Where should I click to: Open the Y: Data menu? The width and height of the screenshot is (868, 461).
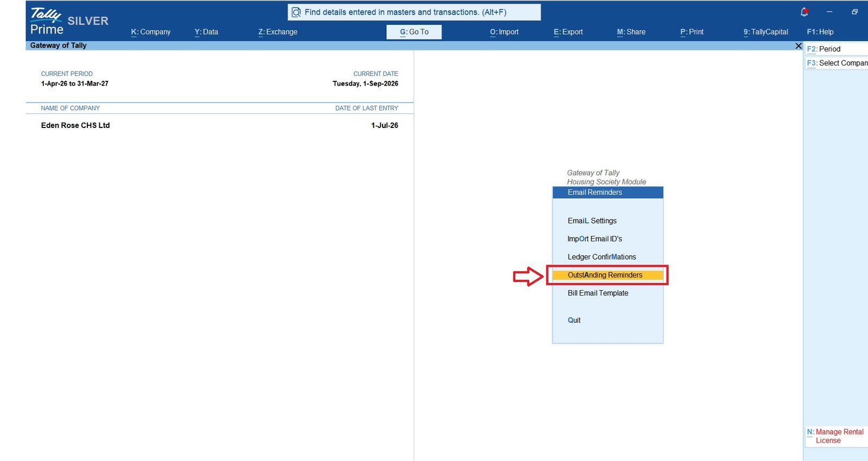(206, 32)
